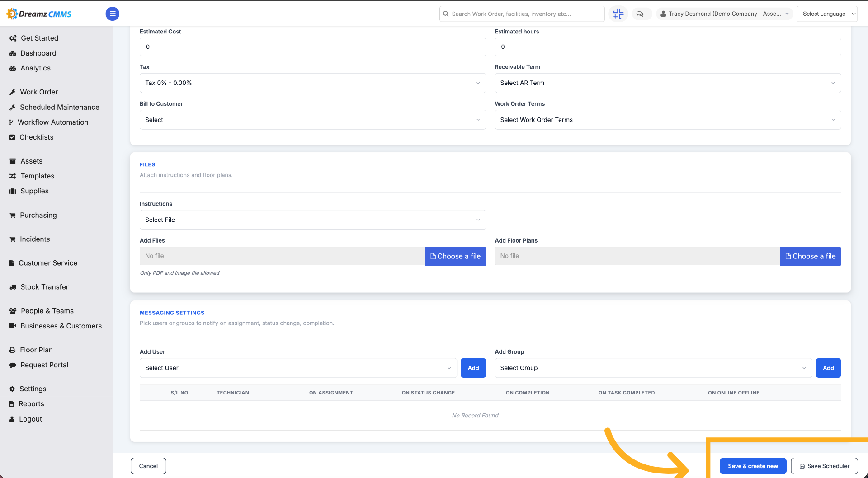Image resolution: width=868 pixels, height=478 pixels.
Task: Choose a file for Add Files
Action: [456, 256]
